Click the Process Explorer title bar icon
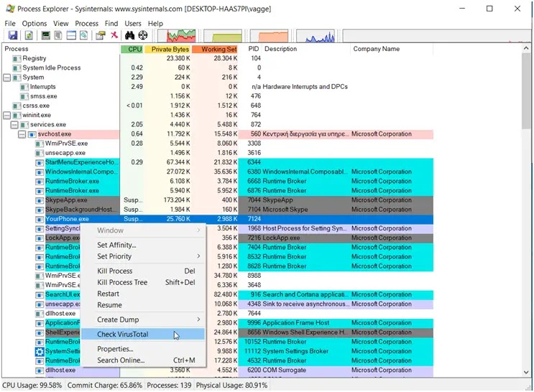Image resolution: width=534 pixels, height=392 pixels. point(10,9)
